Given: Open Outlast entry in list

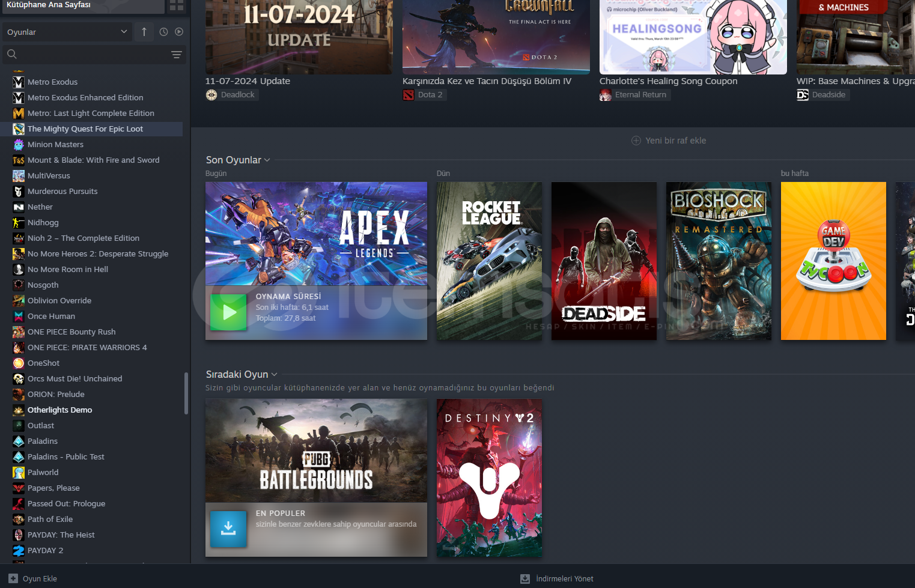Looking at the screenshot, I should click(x=91, y=425).
